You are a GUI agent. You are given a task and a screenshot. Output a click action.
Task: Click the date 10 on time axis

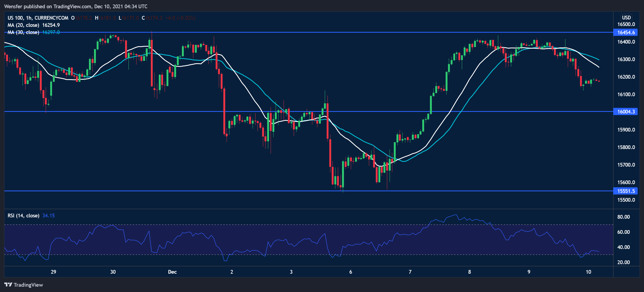588,272
